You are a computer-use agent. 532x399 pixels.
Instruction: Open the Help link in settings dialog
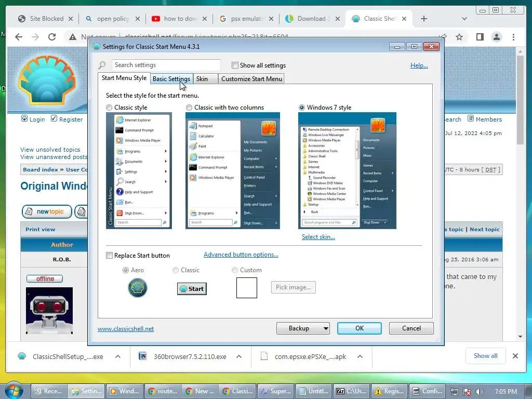pos(419,65)
